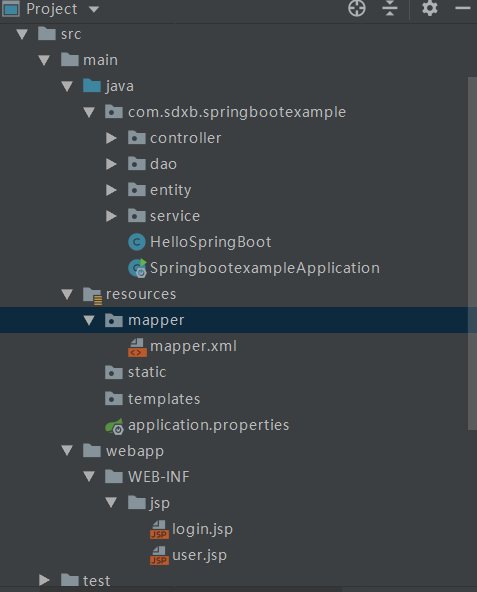477x592 pixels.
Task: Click the application.properties Spring leaf icon
Action: tap(114, 426)
